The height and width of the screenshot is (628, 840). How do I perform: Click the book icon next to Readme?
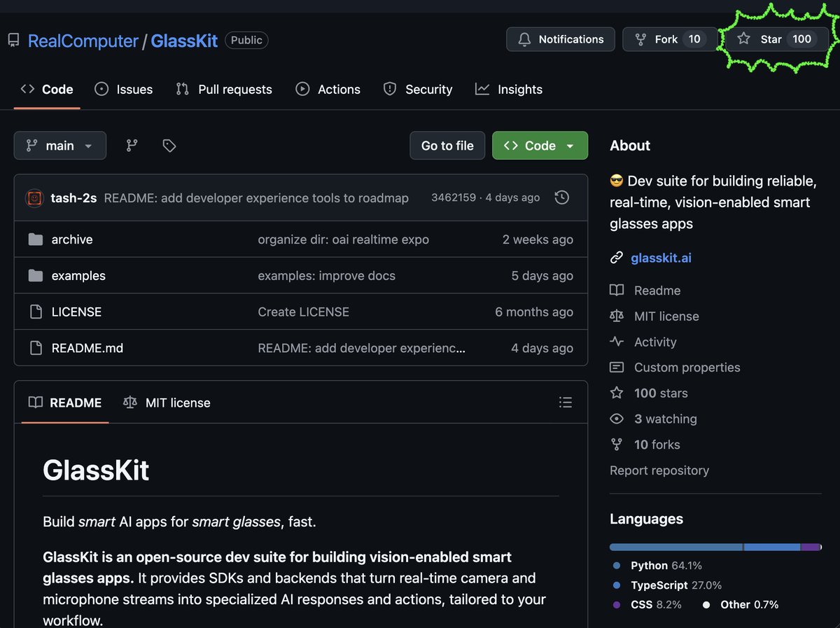click(x=617, y=291)
